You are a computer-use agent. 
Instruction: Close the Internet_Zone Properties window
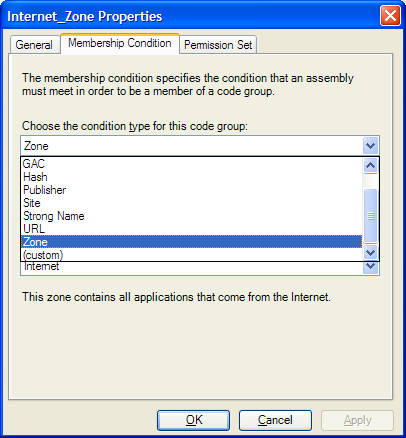[x=390, y=16]
